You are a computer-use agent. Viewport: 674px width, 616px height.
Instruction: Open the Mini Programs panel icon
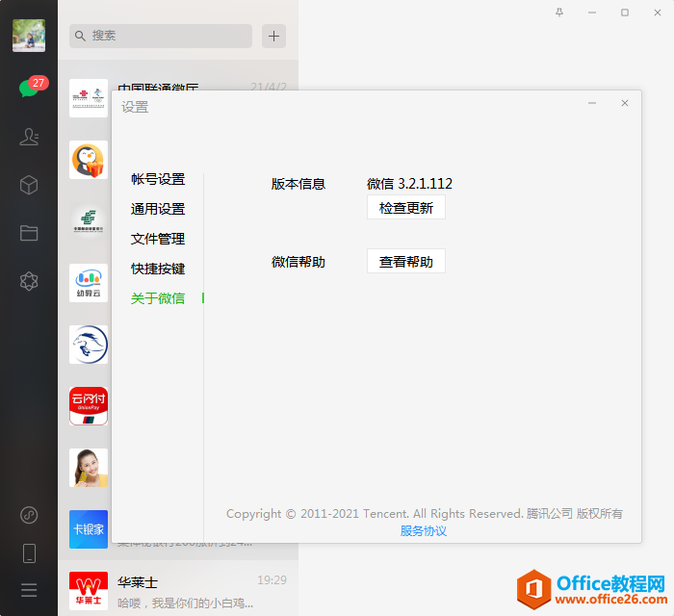[x=29, y=515]
